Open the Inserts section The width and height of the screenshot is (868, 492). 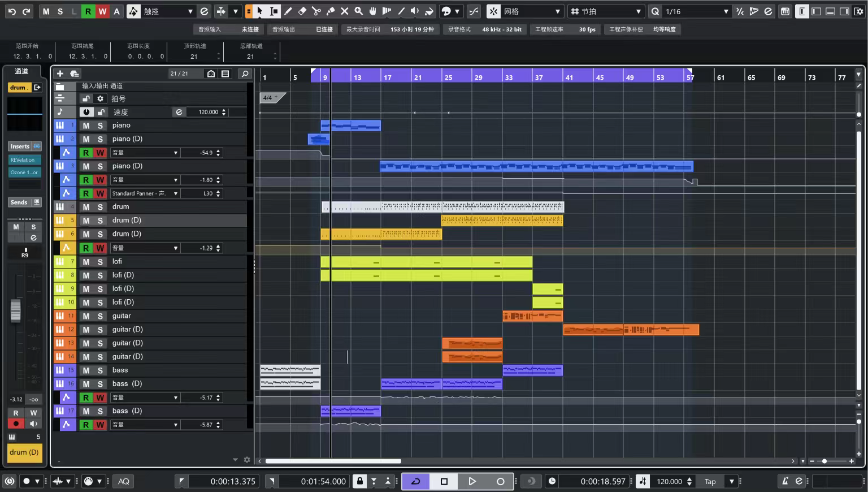point(25,146)
